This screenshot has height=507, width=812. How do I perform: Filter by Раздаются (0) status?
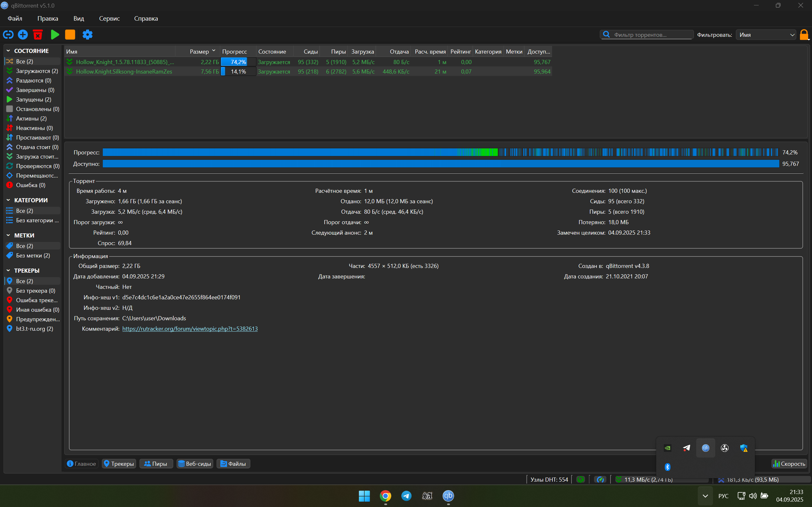(x=33, y=81)
